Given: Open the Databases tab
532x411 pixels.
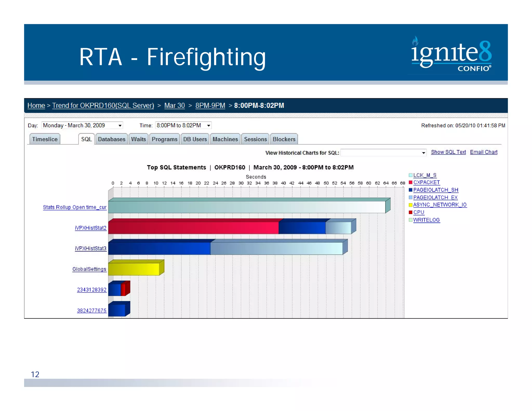Looking at the screenshot, I should click(111, 139).
